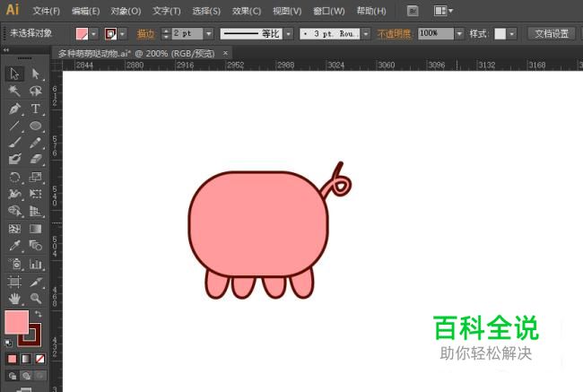Select the Rotate tool
The height and width of the screenshot is (392, 583).
point(14,177)
